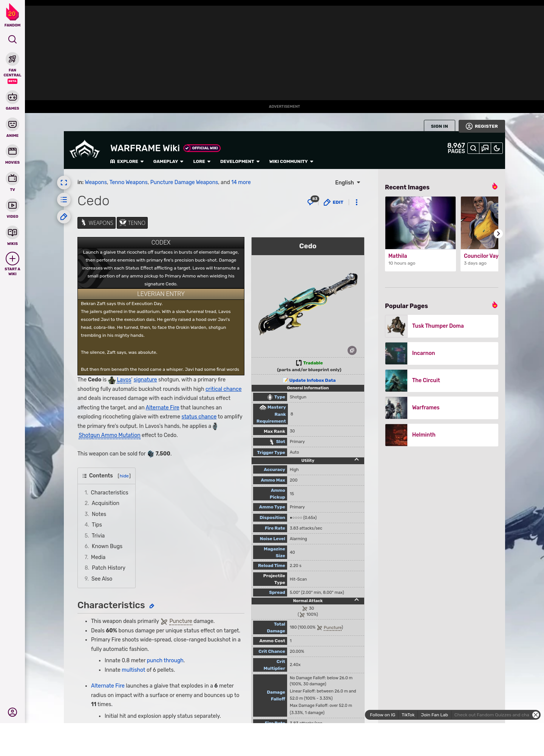The height and width of the screenshot is (756, 544).
Task: Collapse the Normal Attack infobox section
Action: tap(356, 600)
